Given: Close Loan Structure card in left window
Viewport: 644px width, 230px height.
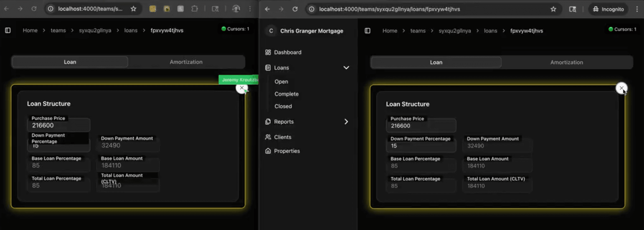Looking at the screenshot, I should point(242,88).
